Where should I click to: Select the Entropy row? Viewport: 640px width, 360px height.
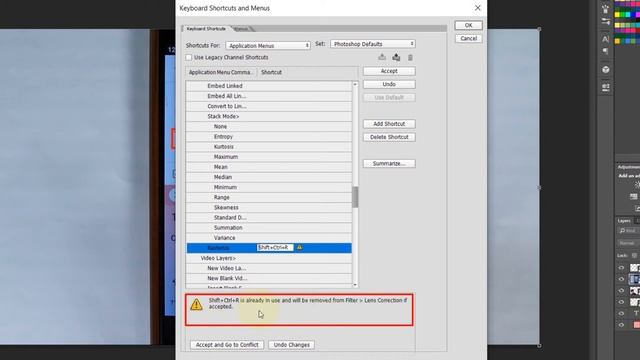269,137
